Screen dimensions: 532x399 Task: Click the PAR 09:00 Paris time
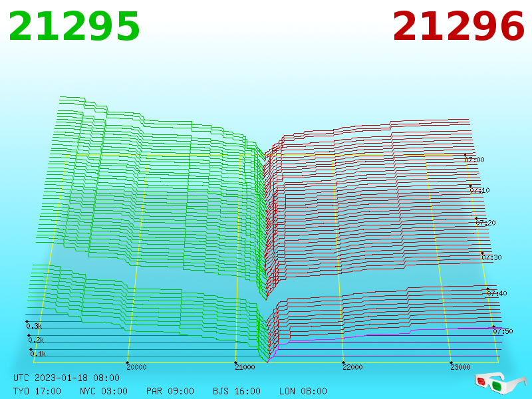tap(170, 391)
